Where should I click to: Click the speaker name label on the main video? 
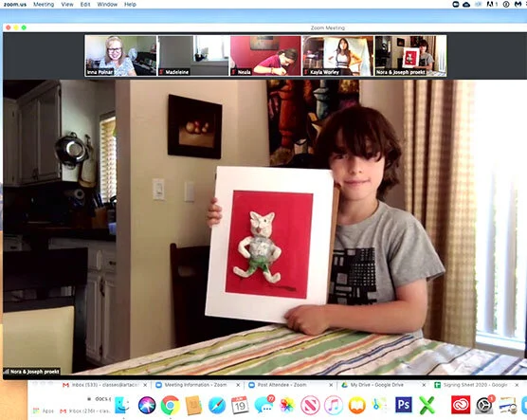click(x=32, y=372)
